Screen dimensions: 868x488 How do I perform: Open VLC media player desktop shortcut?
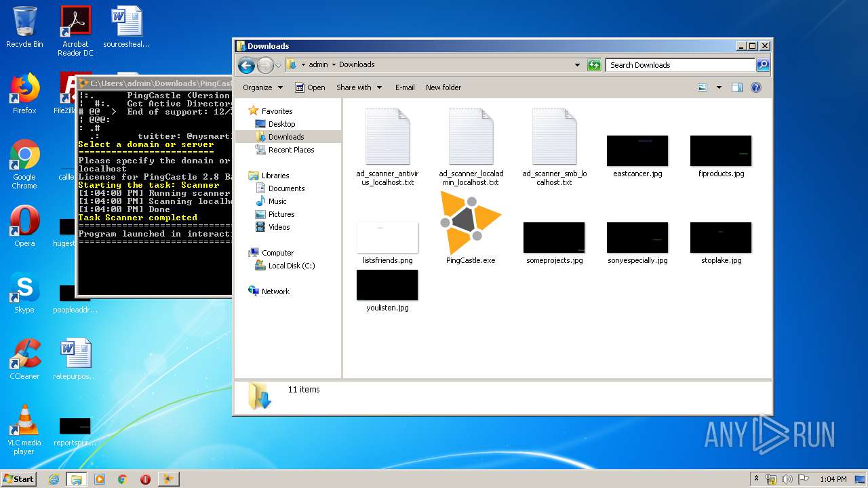[24, 430]
